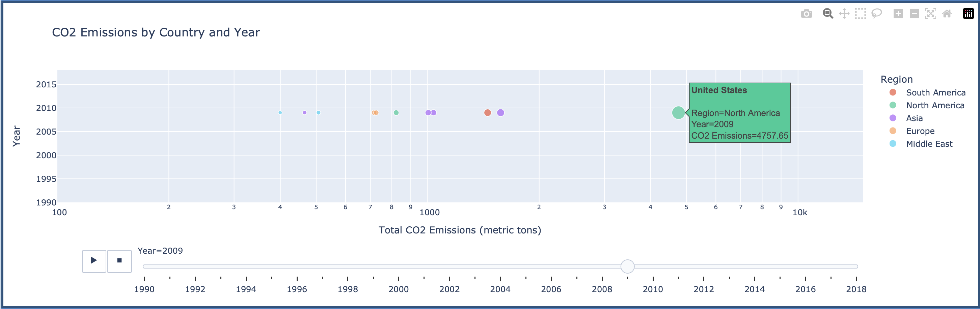
Task: Select the Zoom mode icon
Action: click(828, 15)
